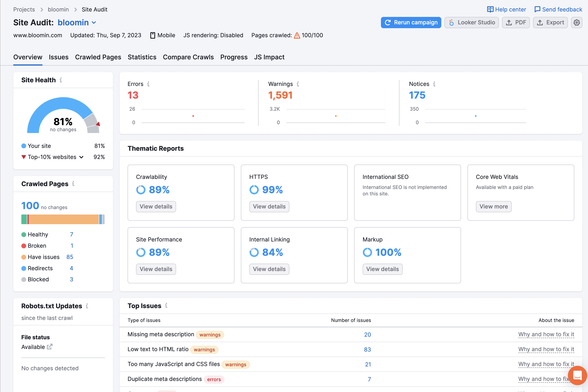
Task: Click the Top Issues info icon
Action: tap(166, 305)
